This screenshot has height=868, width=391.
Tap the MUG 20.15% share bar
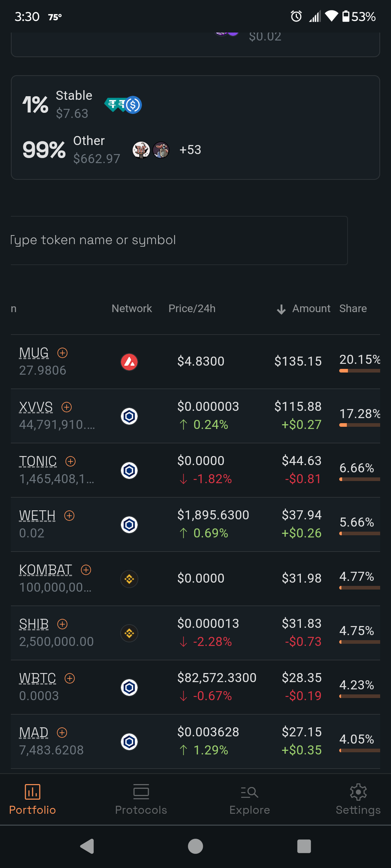(x=360, y=370)
